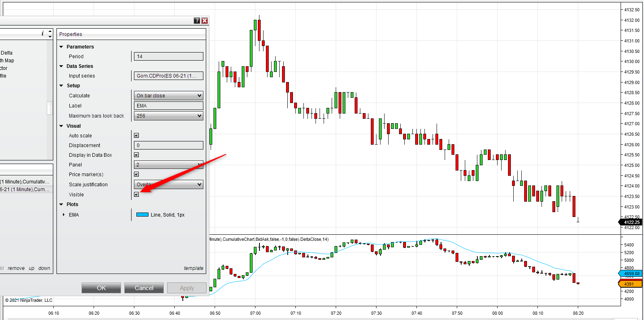Select the 'th Map' indicator entry

coord(7,61)
